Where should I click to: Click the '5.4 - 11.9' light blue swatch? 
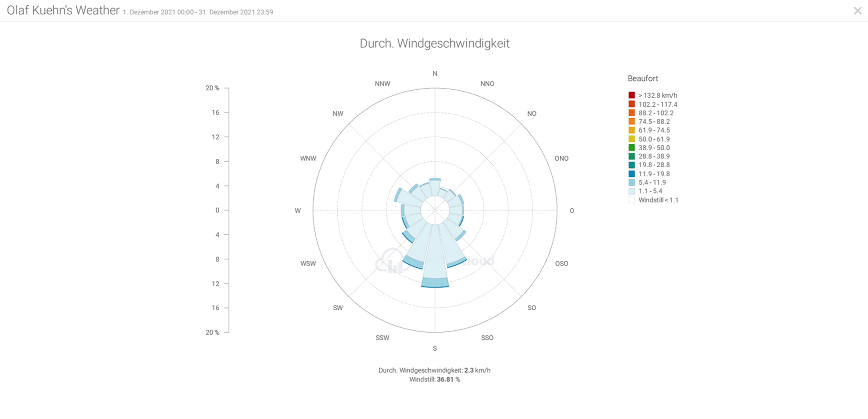(x=632, y=183)
